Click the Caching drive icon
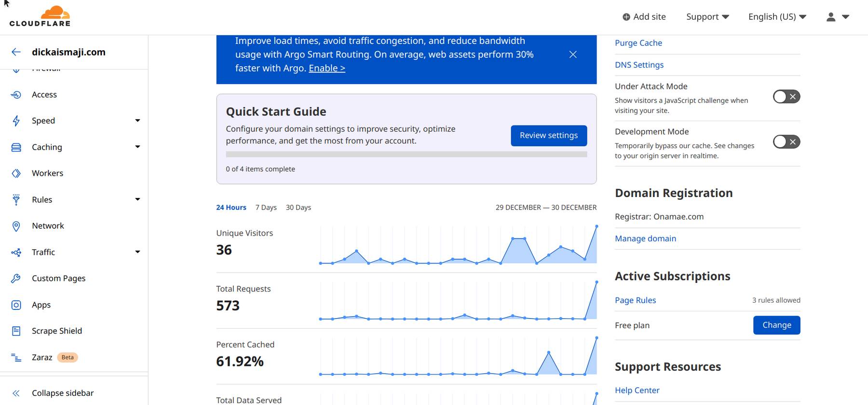This screenshot has height=405, width=868. pos(16,147)
